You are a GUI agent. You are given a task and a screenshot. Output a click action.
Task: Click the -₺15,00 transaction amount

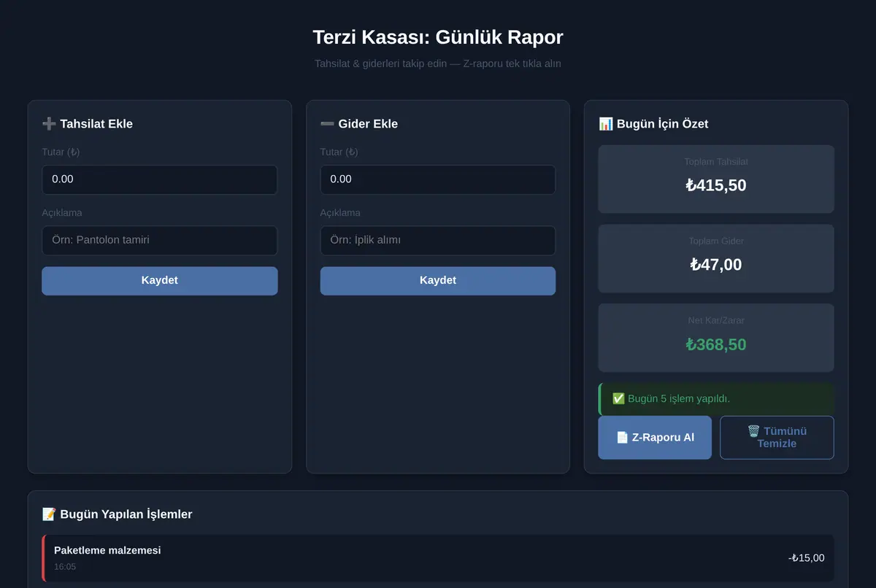pos(807,558)
